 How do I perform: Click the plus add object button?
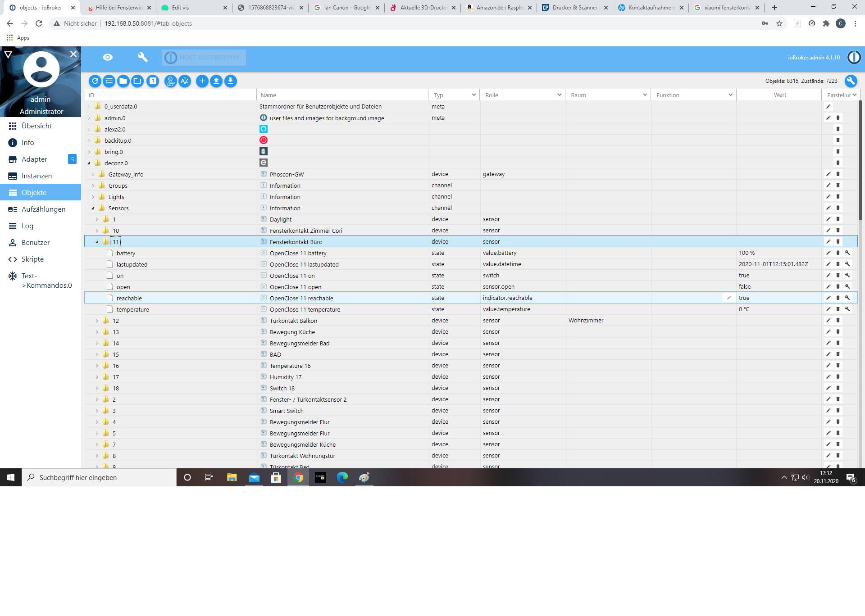tap(202, 81)
